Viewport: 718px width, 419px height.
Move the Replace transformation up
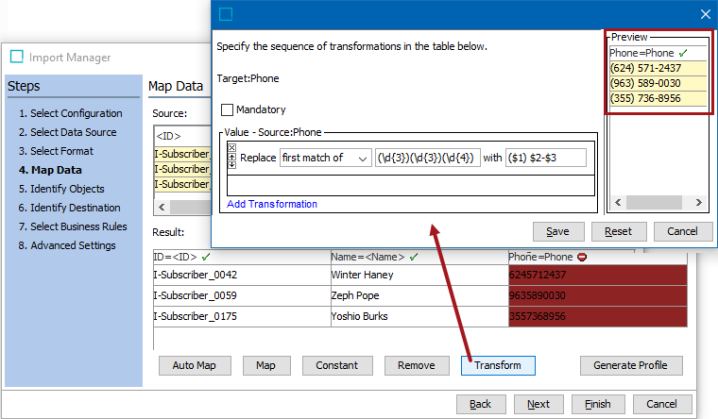(x=232, y=157)
